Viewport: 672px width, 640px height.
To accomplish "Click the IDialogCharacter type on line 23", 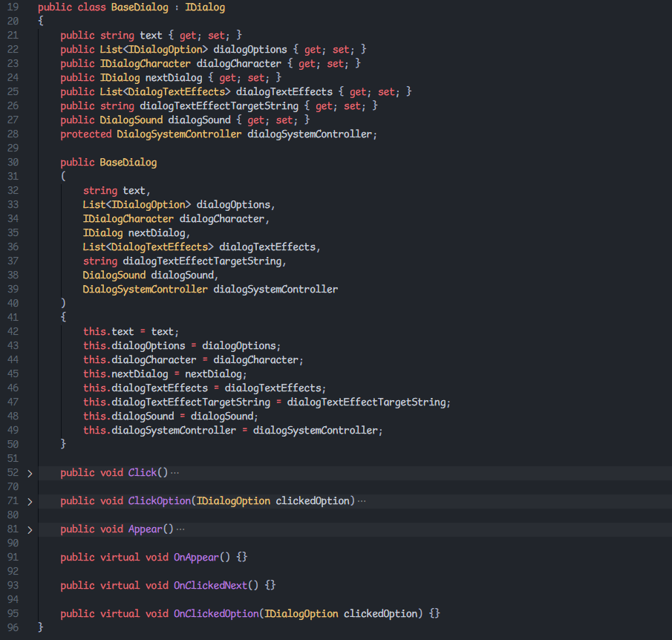I will tap(145, 64).
